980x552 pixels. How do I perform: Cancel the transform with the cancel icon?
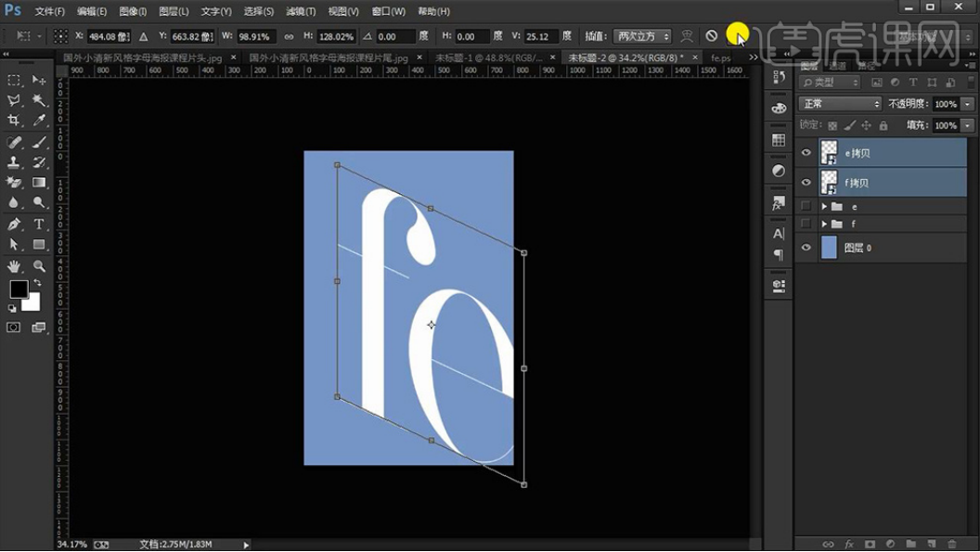711,36
